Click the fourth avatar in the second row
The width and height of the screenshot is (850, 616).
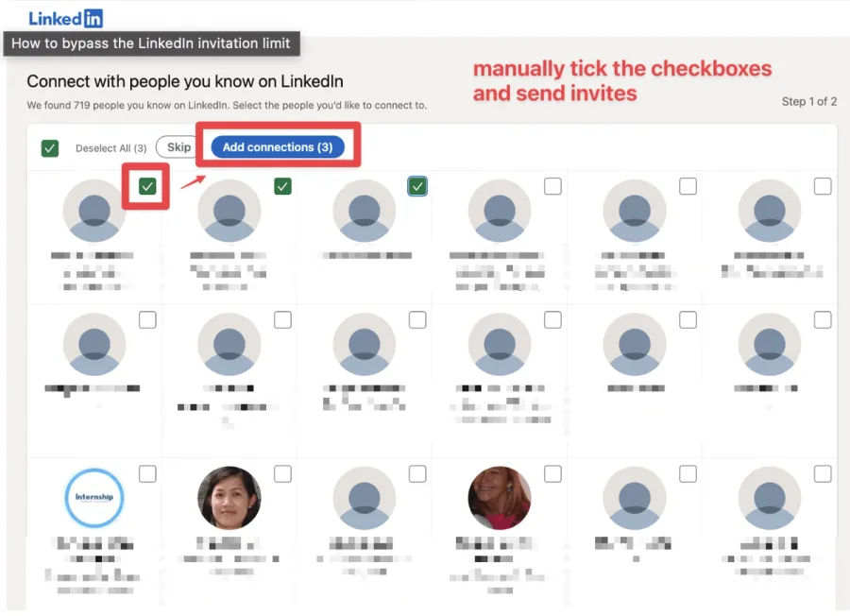[x=499, y=345]
